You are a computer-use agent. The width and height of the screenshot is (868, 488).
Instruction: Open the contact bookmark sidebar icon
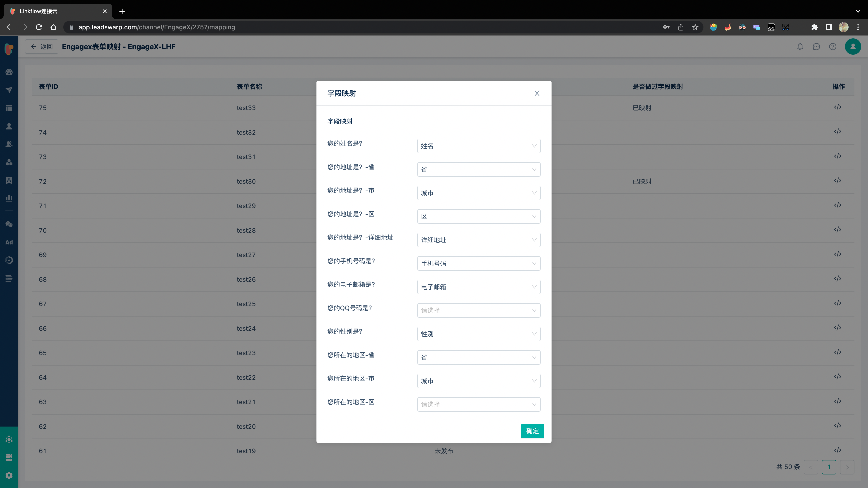pyautogui.click(x=9, y=180)
